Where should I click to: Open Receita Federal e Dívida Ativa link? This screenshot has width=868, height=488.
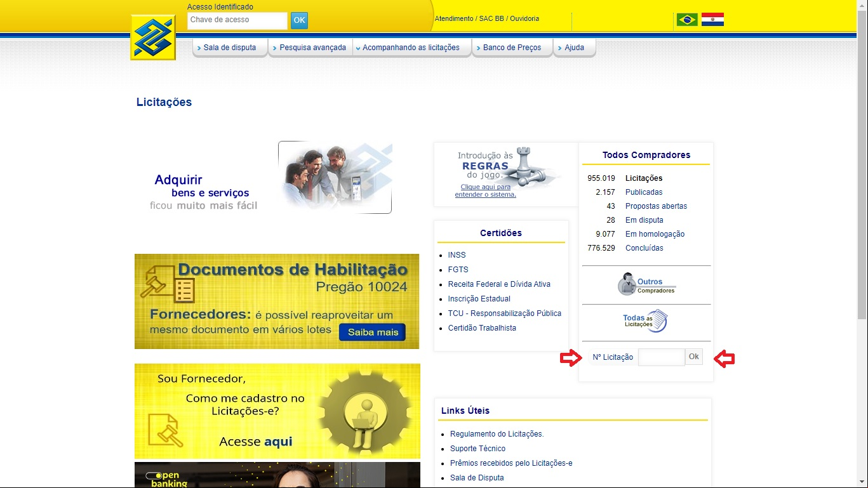[x=499, y=284]
